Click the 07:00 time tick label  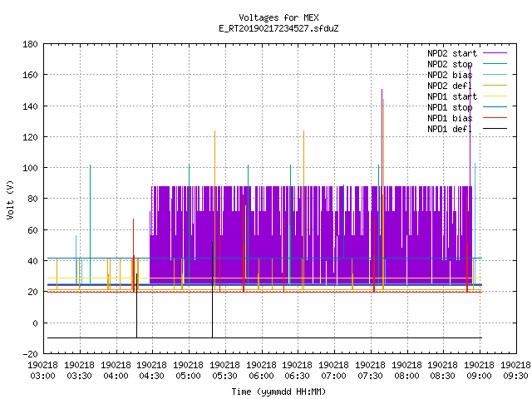click(334, 376)
